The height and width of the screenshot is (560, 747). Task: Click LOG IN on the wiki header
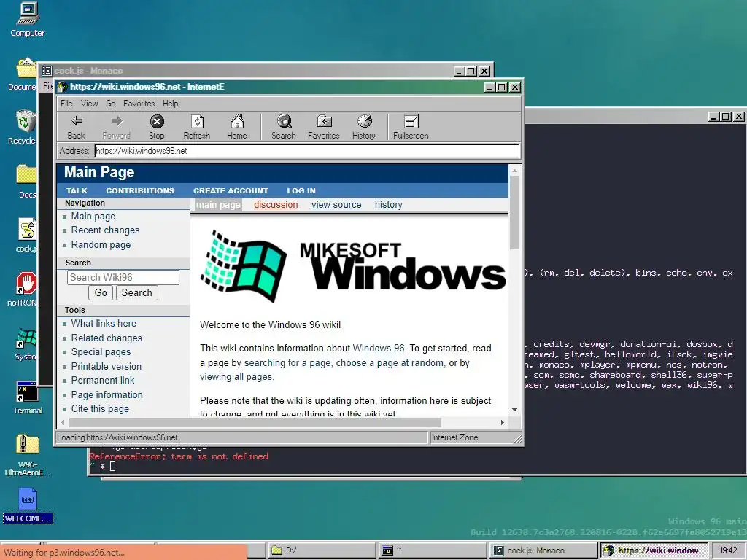tap(301, 190)
